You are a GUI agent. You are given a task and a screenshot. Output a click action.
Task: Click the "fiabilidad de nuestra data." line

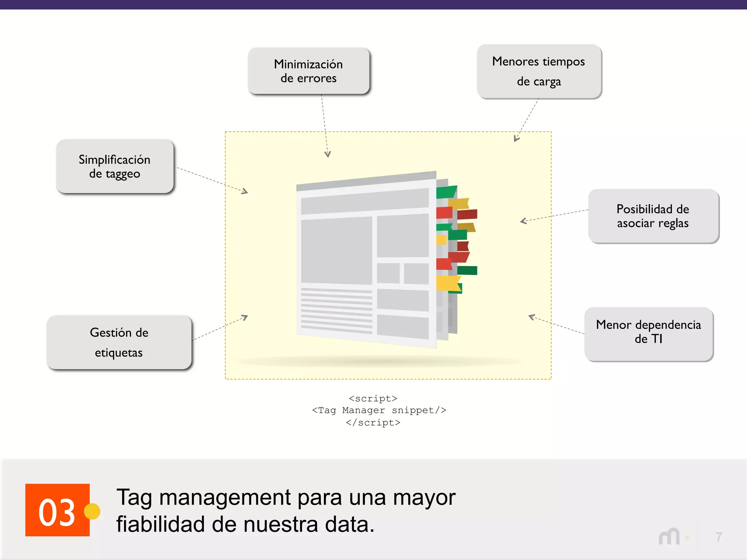pos(245,524)
